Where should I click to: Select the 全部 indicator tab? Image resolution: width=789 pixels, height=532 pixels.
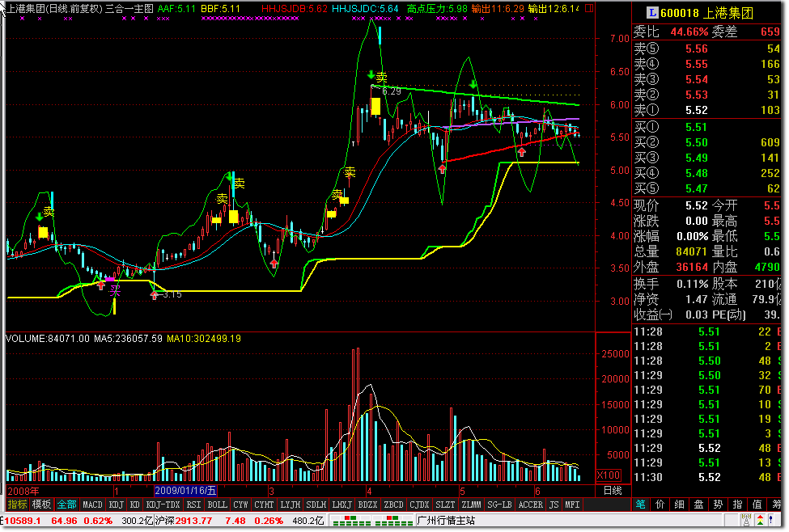coord(66,505)
